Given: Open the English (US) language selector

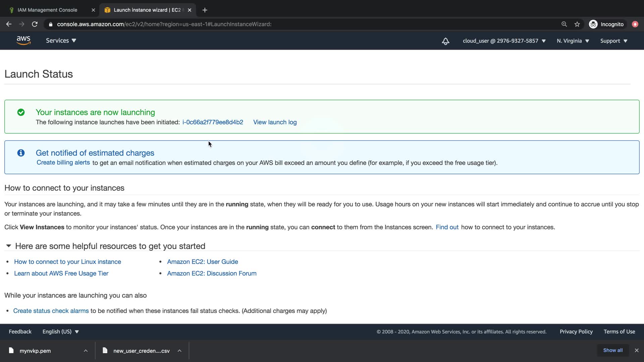Looking at the screenshot, I should (x=60, y=331).
